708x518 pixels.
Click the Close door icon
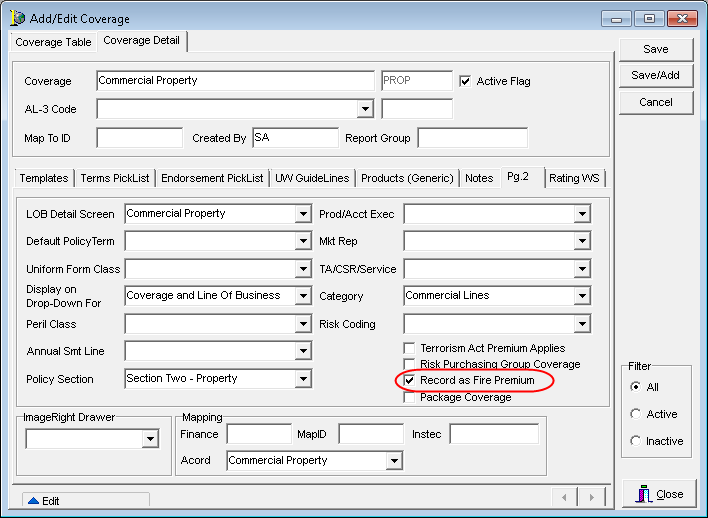[643, 494]
